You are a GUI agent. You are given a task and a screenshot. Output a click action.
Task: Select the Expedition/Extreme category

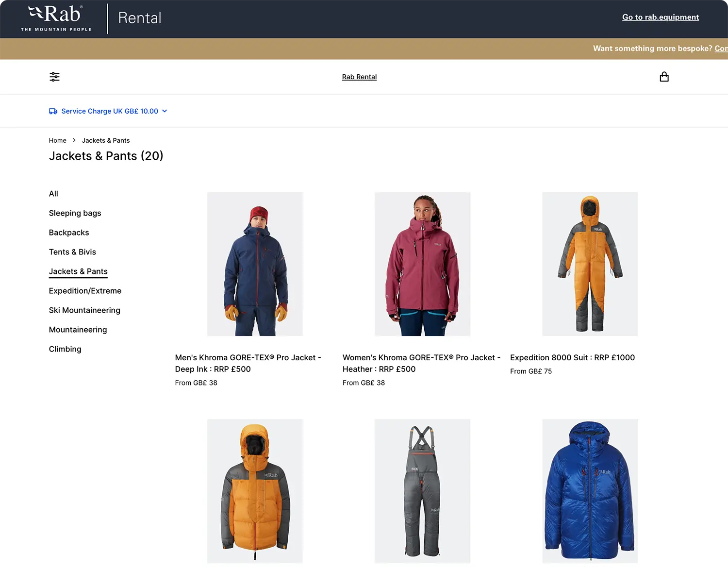85,291
